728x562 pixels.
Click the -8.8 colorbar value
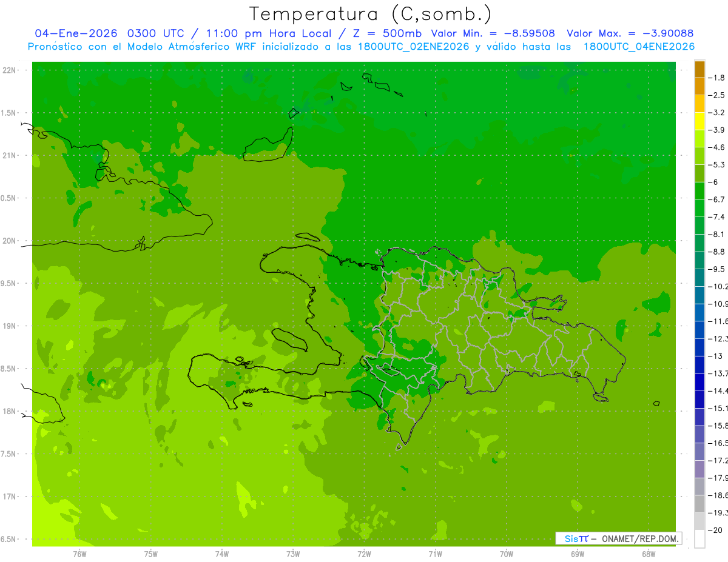click(x=717, y=252)
